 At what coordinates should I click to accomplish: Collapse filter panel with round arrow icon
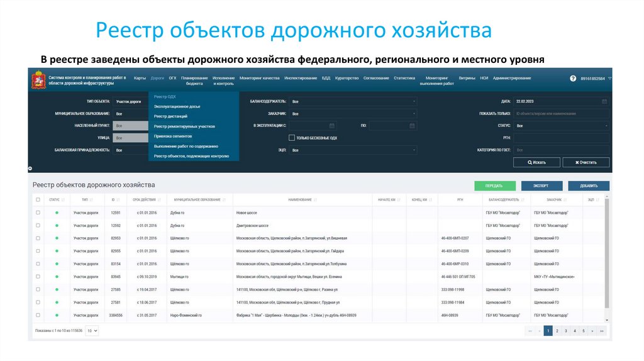point(30,169)
